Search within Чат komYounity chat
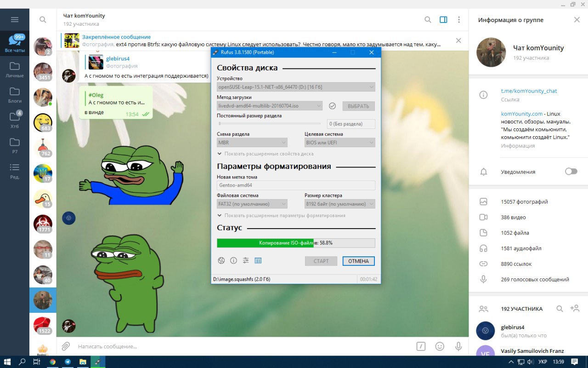The width and height of the screenshot is (588, 368). point(428,20)
